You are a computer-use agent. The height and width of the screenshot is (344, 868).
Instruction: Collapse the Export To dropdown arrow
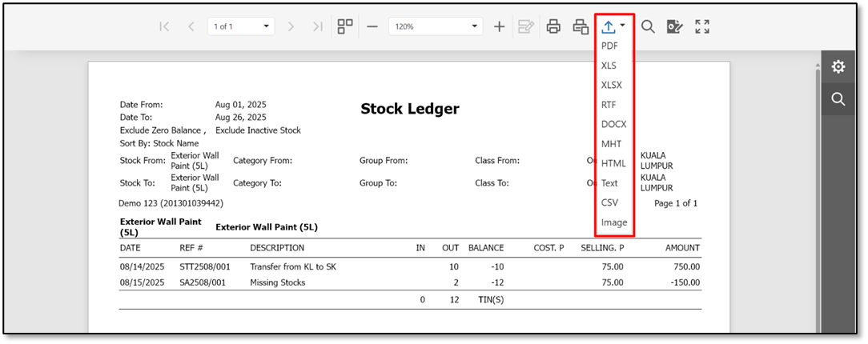[x=623, y=26]
